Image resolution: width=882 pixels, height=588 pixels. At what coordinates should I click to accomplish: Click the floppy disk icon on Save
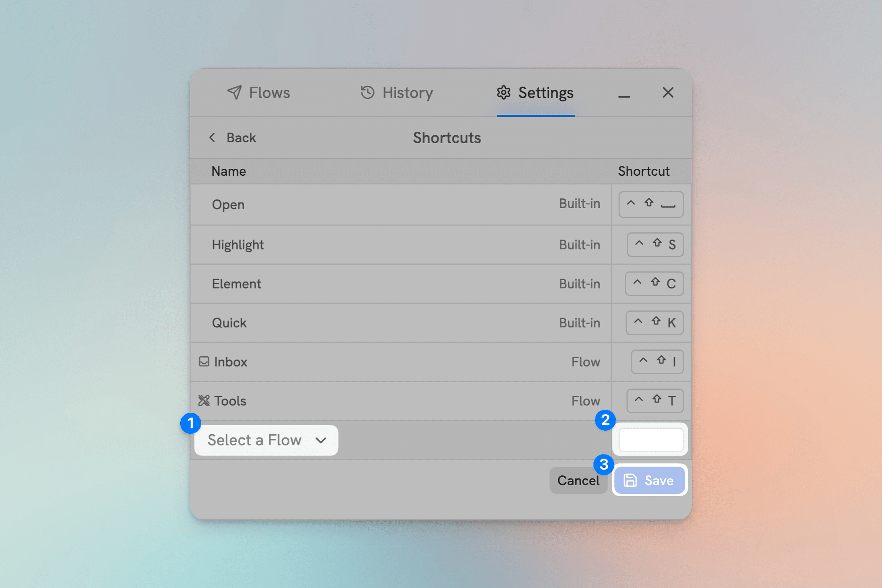pos(630,480)
